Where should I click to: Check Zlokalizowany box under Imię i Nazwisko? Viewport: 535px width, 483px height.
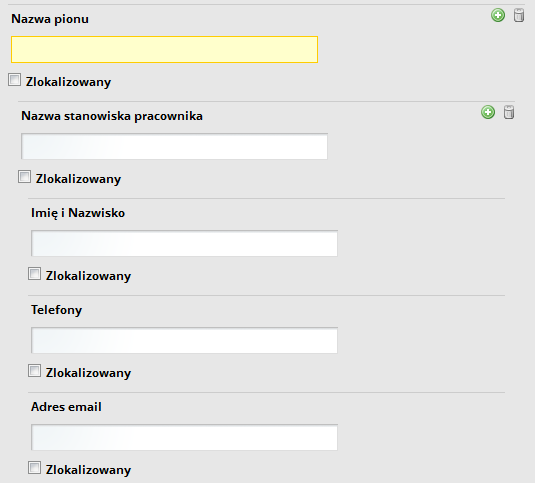[34, 274]
